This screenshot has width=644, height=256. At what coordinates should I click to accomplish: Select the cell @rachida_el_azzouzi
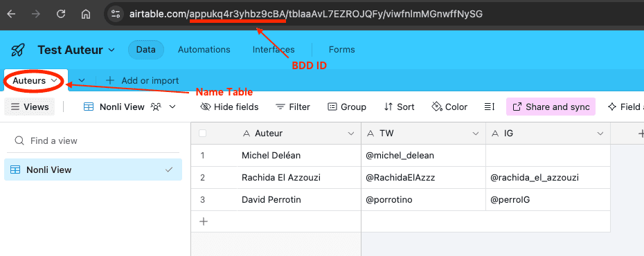[548, 178]
